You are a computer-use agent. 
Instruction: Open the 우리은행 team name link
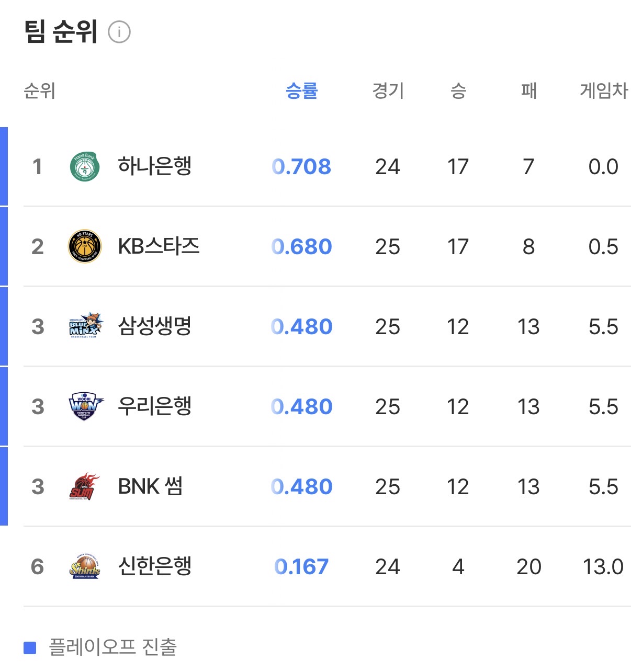click(155, 406)
